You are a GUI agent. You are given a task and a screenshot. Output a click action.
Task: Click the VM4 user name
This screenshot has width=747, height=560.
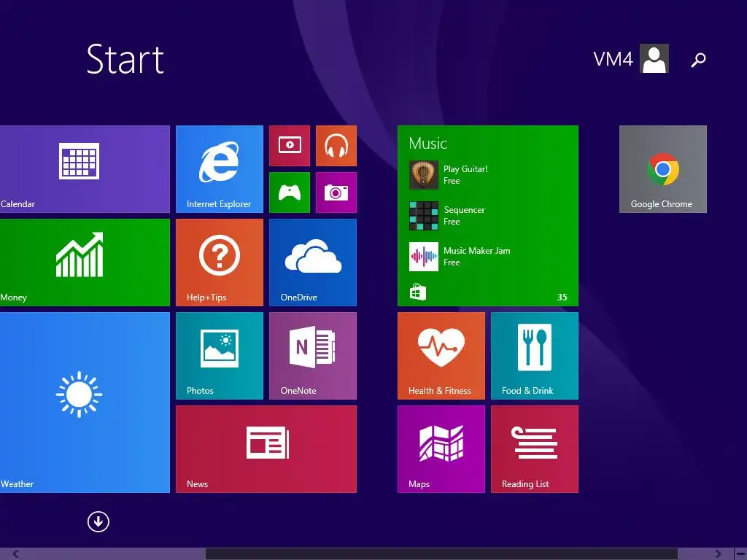tap(613, 59)
